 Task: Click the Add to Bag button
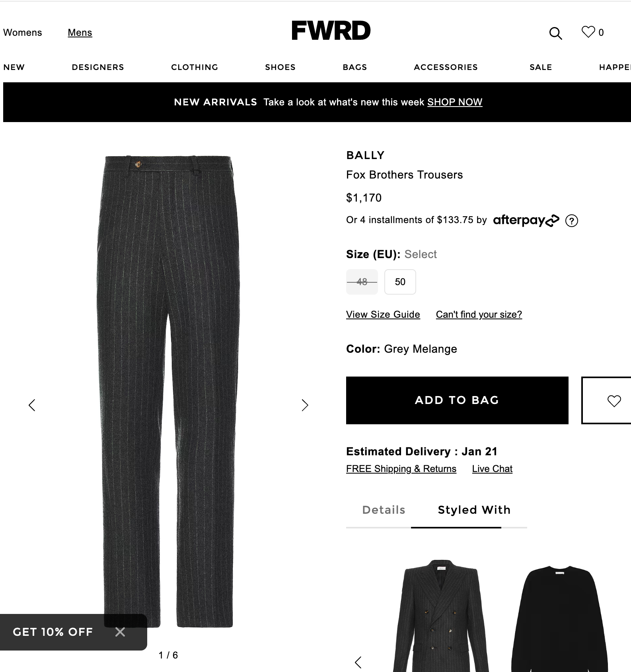(457, 400)
